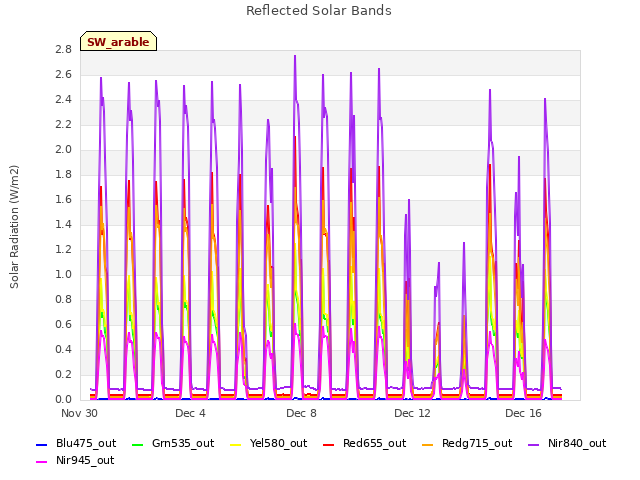
Task: Click the SW_arable annotation label
Action: [x=118, y=42]
